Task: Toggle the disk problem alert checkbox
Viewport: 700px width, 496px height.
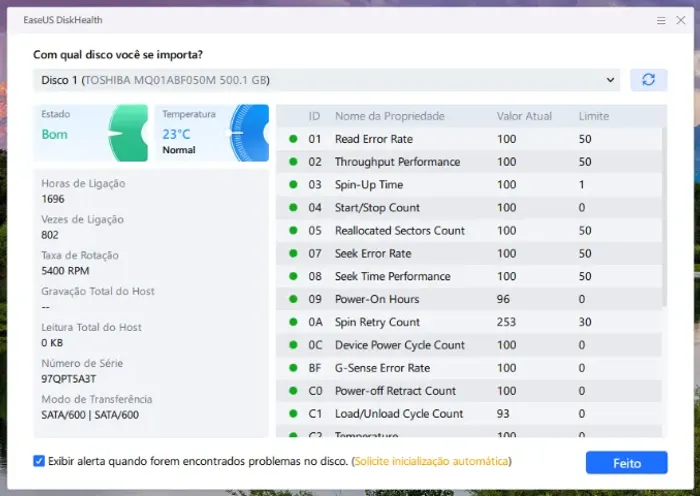Action: [x=39, y=461]
